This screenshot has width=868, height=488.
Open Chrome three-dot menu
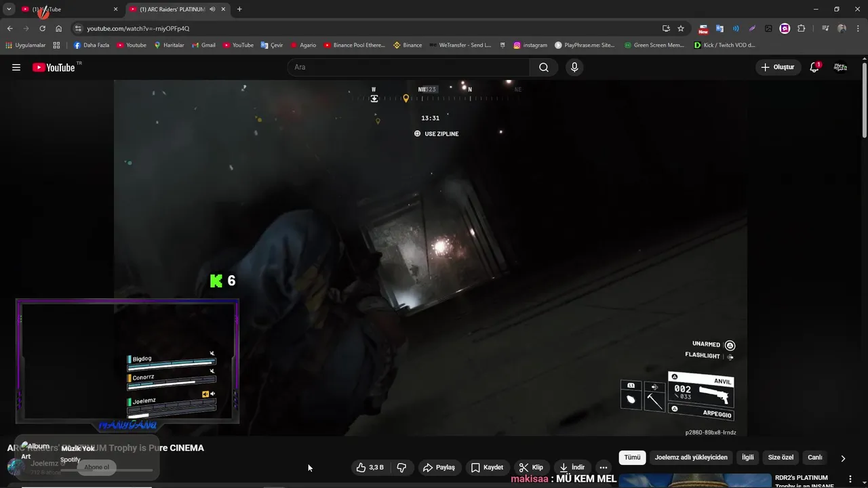pos(858,28)
